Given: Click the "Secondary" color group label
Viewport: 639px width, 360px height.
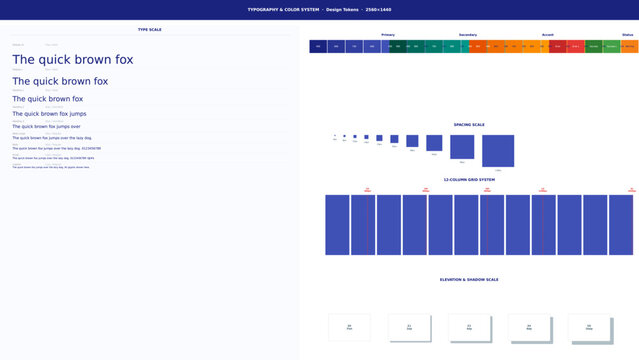Looking at the screenshot, I should pyautogui.click(x=468, y=35).
